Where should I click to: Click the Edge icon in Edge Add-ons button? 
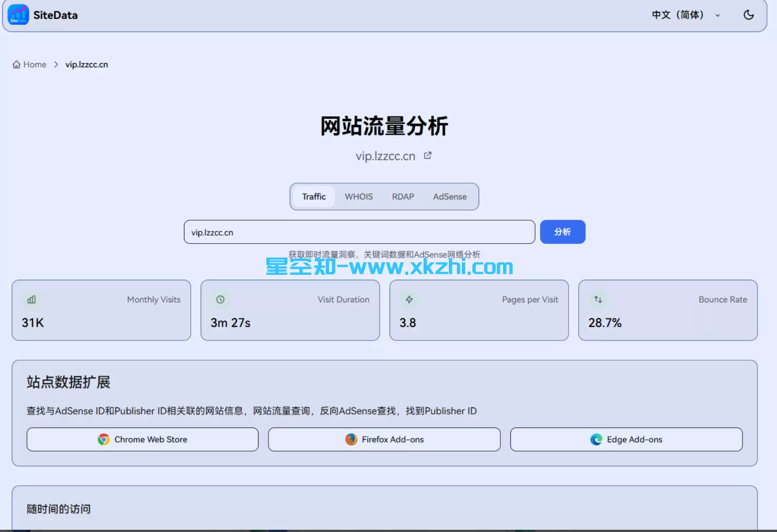(597, 439)
